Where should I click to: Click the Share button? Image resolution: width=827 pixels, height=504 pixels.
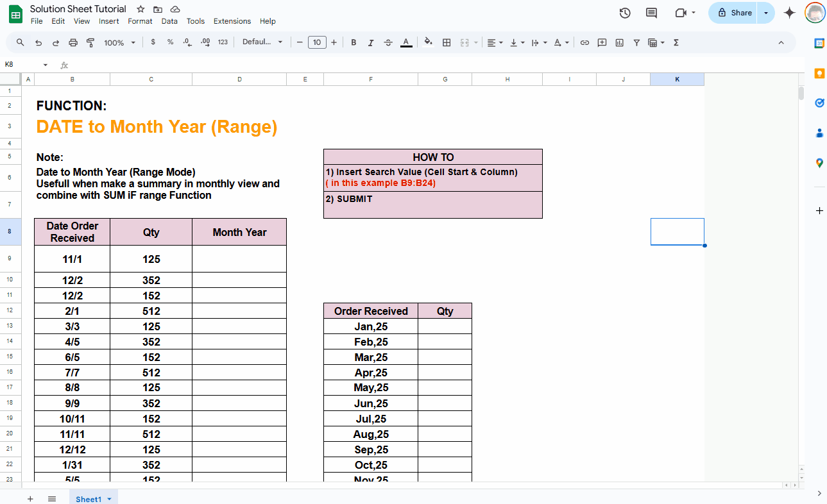(x=735, y=13)
